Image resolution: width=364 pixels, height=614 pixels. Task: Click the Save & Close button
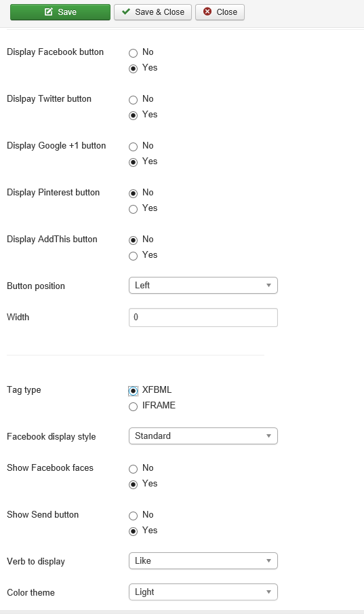pos(153,12)
